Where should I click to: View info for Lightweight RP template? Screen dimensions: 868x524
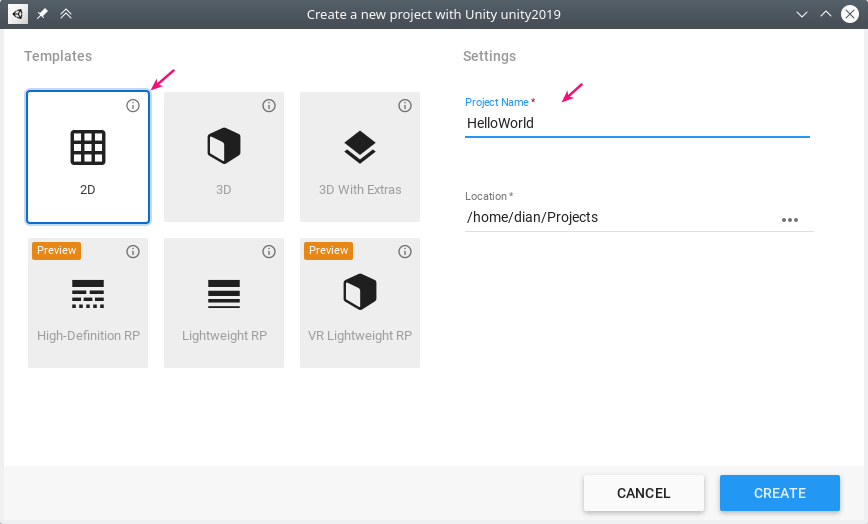pyautogui.click(x=269, y=252)
